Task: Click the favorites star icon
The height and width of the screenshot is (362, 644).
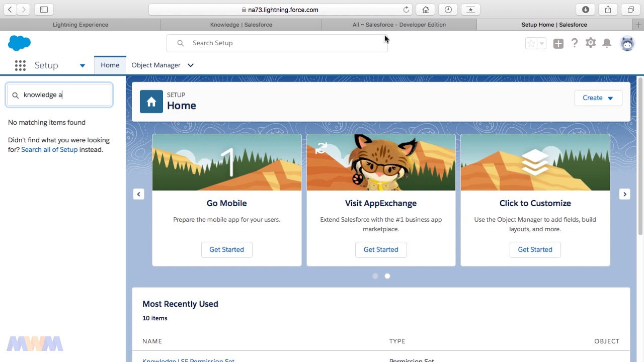Action: pyautogui.click(x=531, y=44)
